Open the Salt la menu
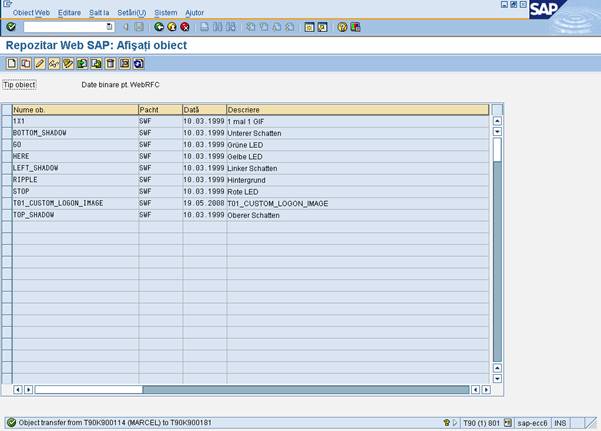601x431 pixels. 99,13
